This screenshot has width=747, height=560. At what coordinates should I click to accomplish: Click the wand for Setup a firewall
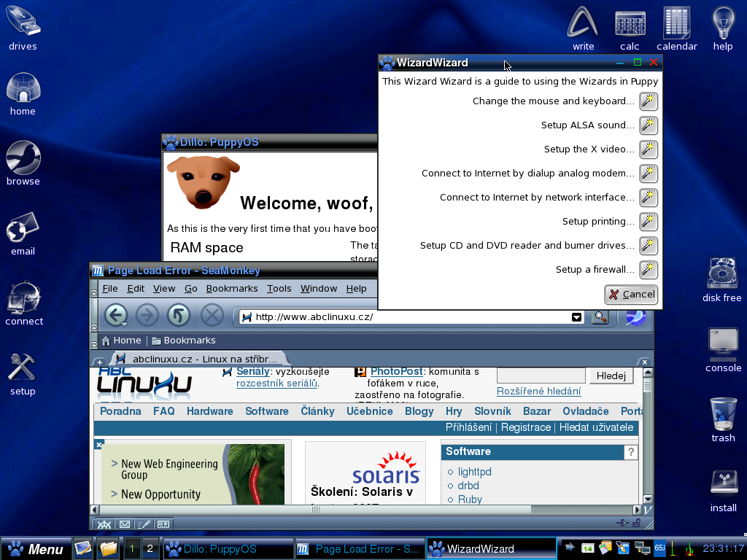(648, 270)
